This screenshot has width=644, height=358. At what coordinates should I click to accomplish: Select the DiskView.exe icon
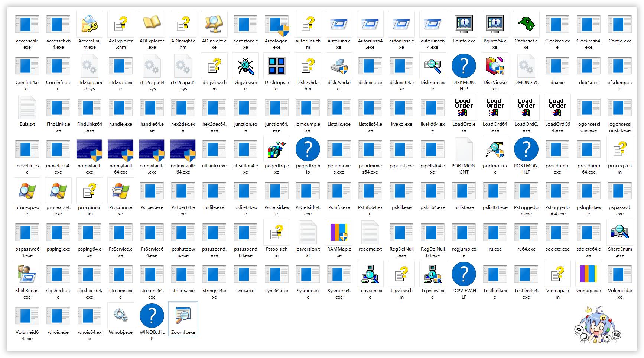(495, 66)
